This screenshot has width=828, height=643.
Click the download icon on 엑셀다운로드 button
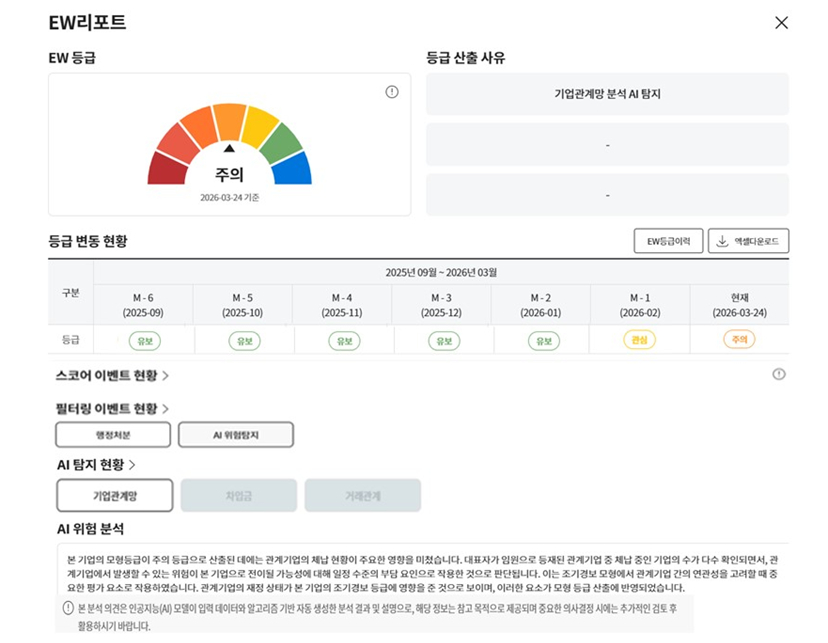(719, 240)
